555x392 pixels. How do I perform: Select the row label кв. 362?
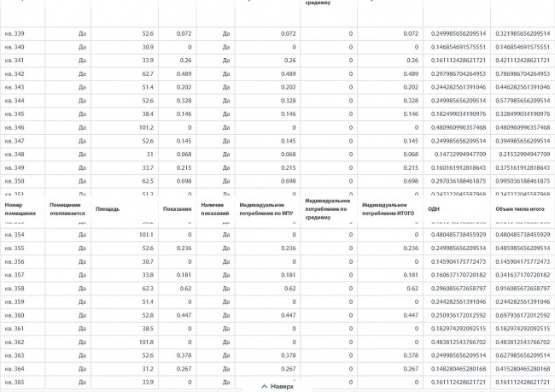point(15,342)
